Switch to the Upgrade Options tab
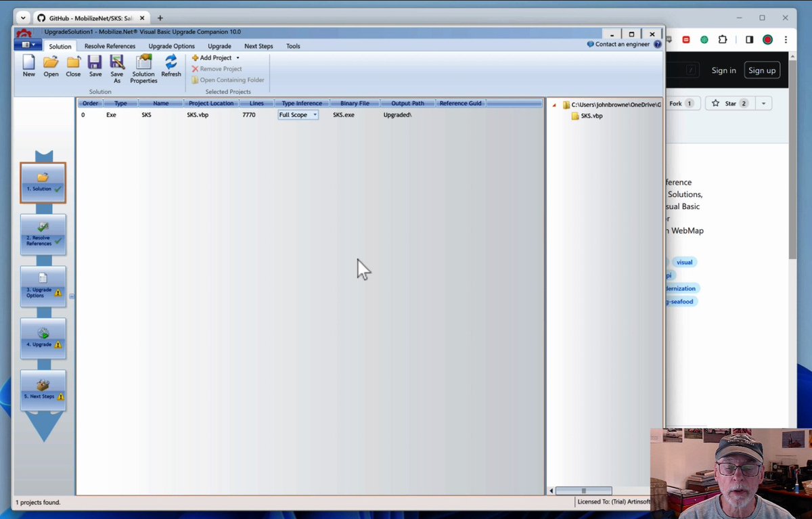Viewport: 812px width, 519px height. click(171, 46)
